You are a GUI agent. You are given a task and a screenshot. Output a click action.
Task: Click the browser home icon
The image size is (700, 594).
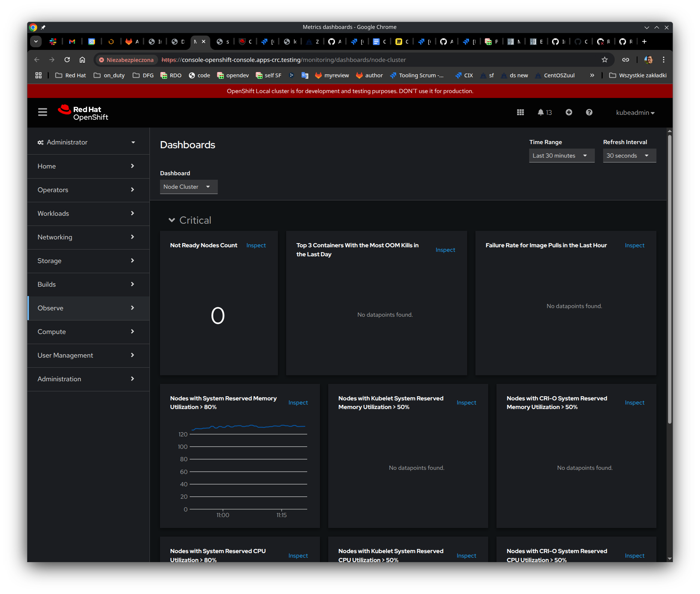(x=82, y=60)
